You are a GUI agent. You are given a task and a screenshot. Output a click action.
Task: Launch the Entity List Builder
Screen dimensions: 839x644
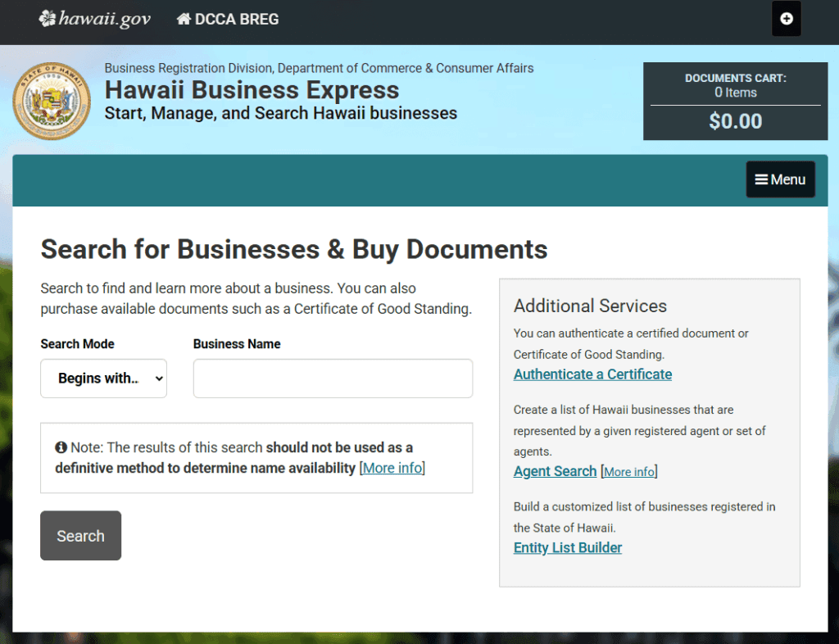click(x=567, y=547)
